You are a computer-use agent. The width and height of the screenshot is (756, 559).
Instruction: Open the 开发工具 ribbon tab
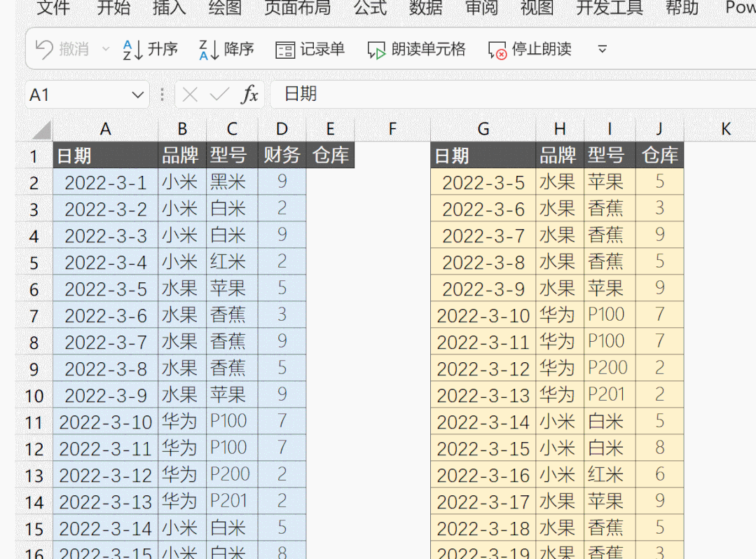click(x=610, y=8)
